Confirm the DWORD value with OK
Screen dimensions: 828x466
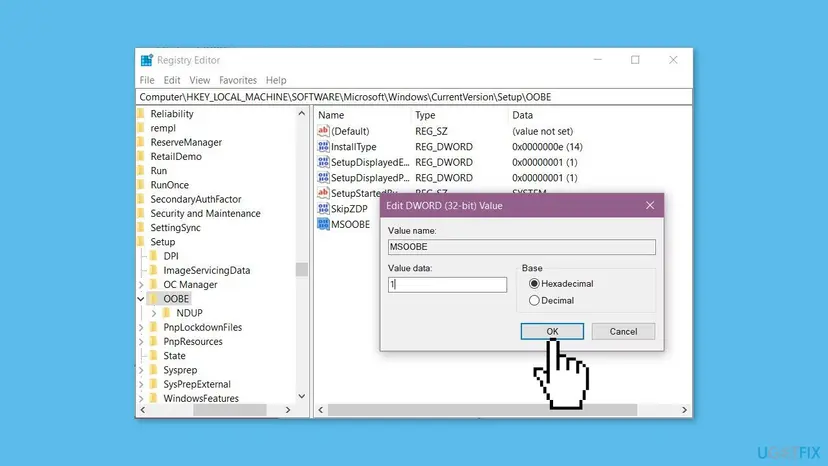pyautogui.click(x=552, y=331)
